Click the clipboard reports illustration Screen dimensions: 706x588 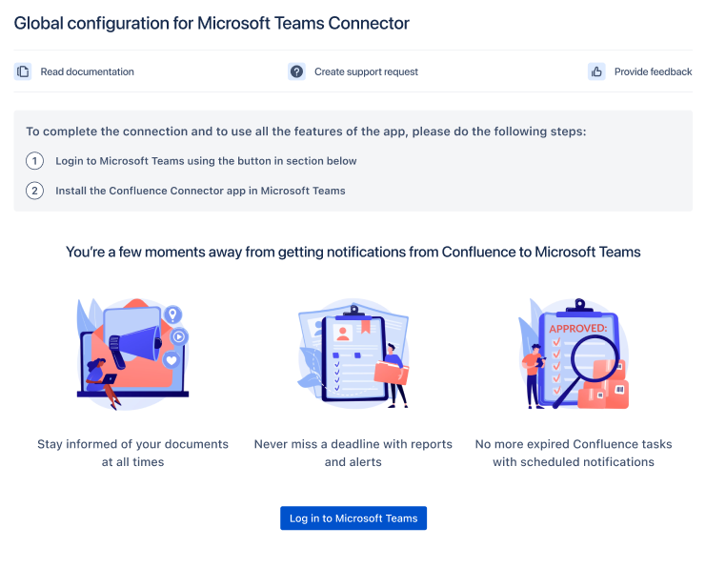(x=353, y=355)
